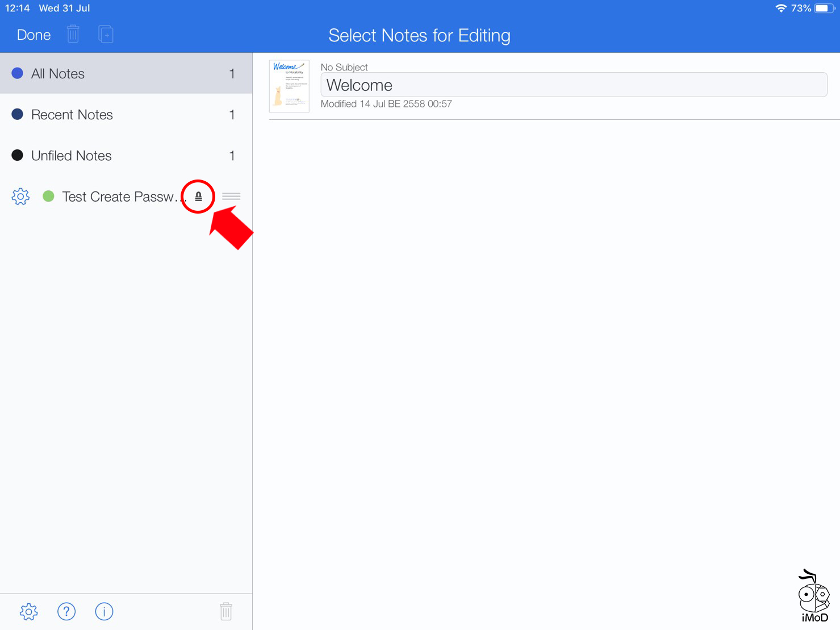Tap the Wi-Fi icon in the status bar
The width and height of the screenshot is (840, 630).
(782, 8)
